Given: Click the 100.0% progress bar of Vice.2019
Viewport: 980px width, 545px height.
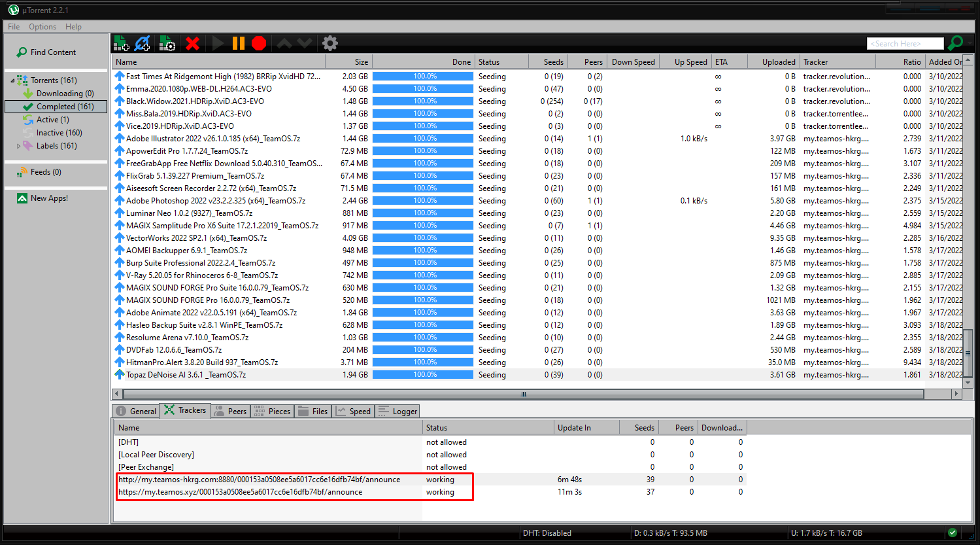Looking at the screenshot, I should pos(423,126).
